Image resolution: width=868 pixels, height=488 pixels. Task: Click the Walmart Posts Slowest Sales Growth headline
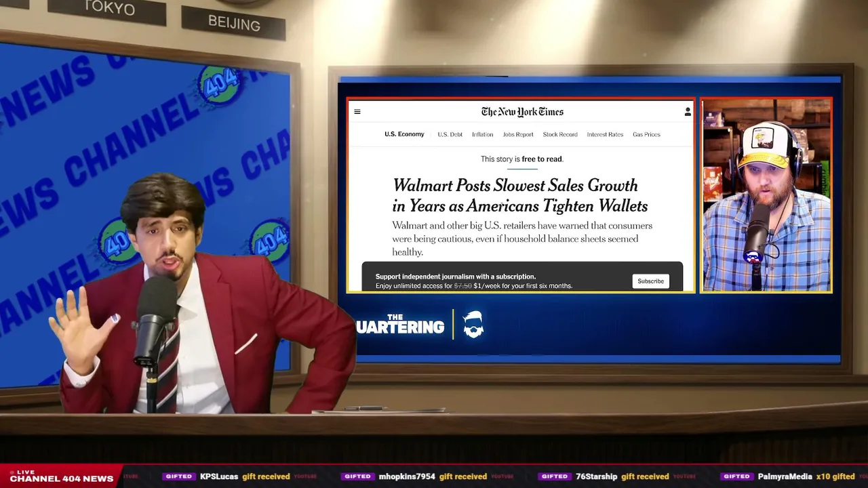(520, 195)
